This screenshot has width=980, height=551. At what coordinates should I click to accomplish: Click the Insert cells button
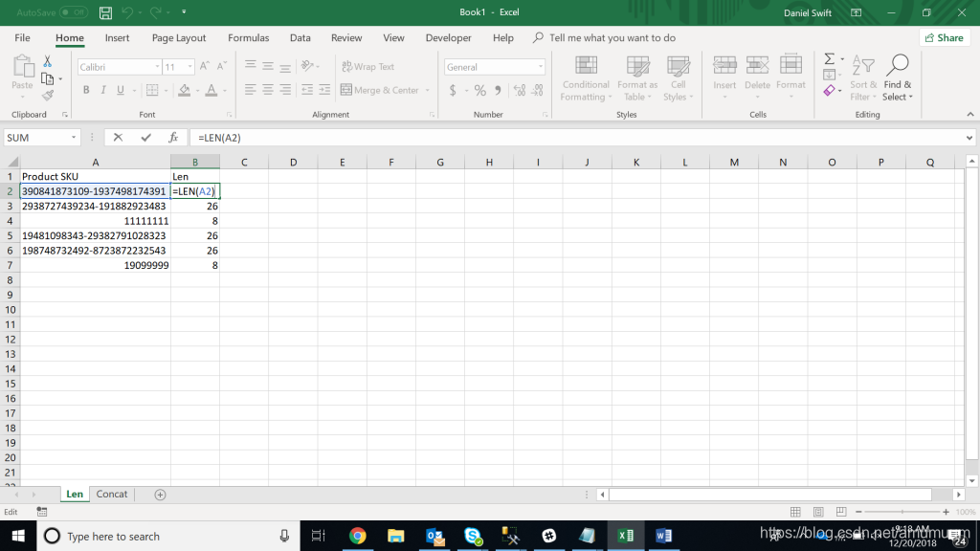[724, 78]
